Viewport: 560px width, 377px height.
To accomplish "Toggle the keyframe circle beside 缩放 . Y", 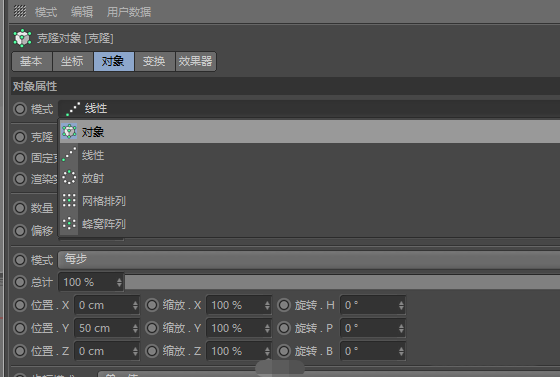I will coord(152,328).
